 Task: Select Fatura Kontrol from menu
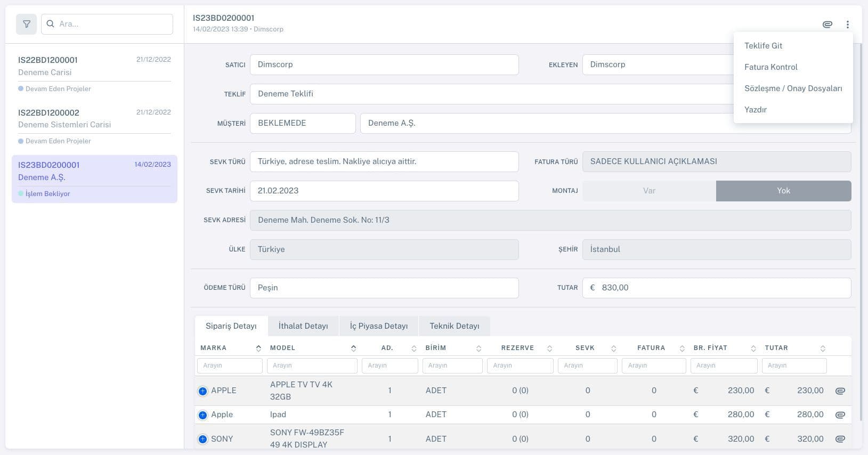pyautogui.click(x=770, y=67)
